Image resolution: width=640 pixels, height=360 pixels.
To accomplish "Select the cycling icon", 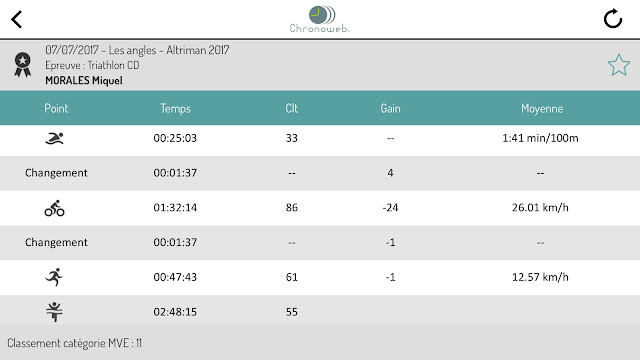I will (x=54, y=208).
